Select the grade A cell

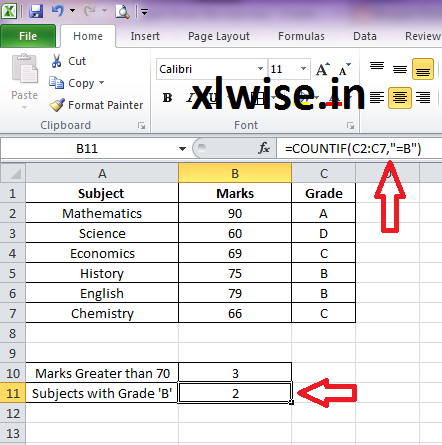[x=324, y=213]
